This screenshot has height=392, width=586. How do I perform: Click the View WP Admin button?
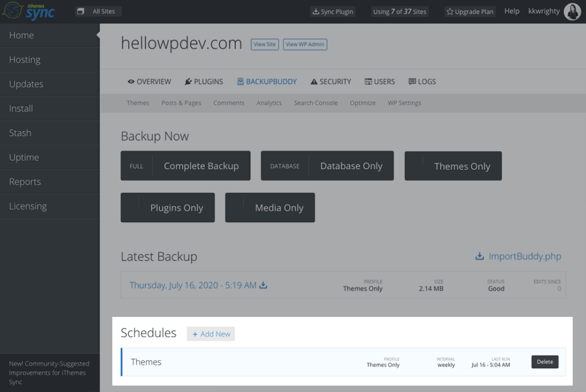point(305,44)
